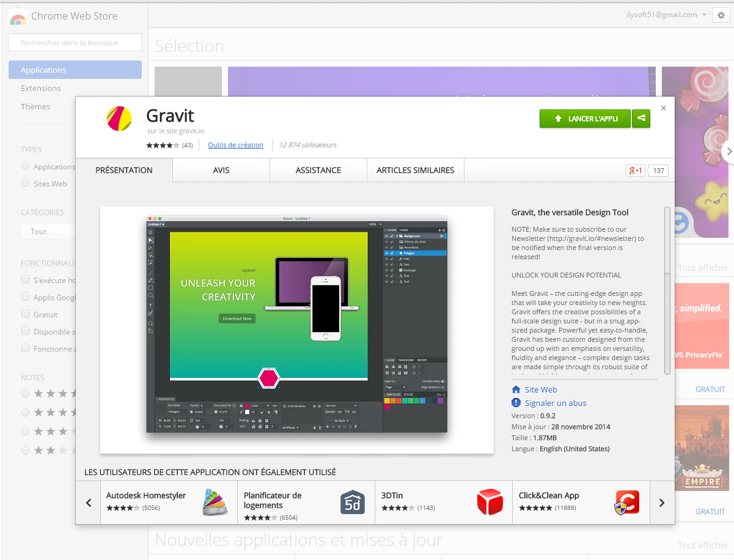Check the S'exécute hors connexion checkbox
The image size is (734, 560).
(x=25, y=279)
